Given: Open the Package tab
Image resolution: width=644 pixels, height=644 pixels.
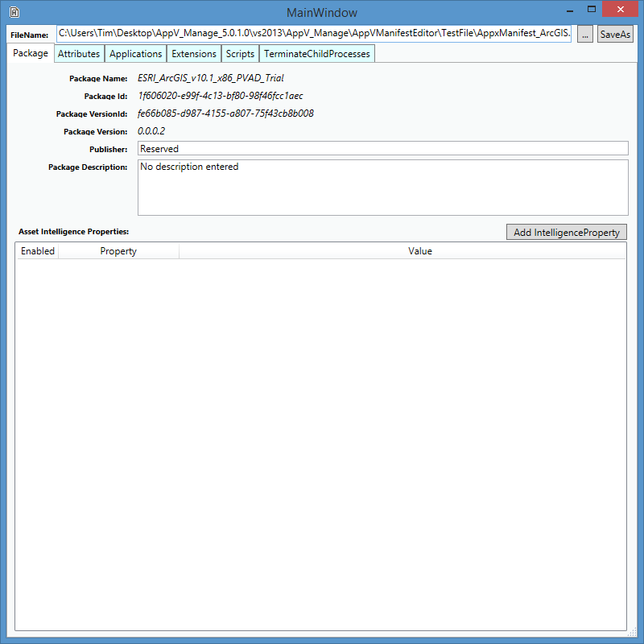Looking at the screenshot, I should 31,53.
